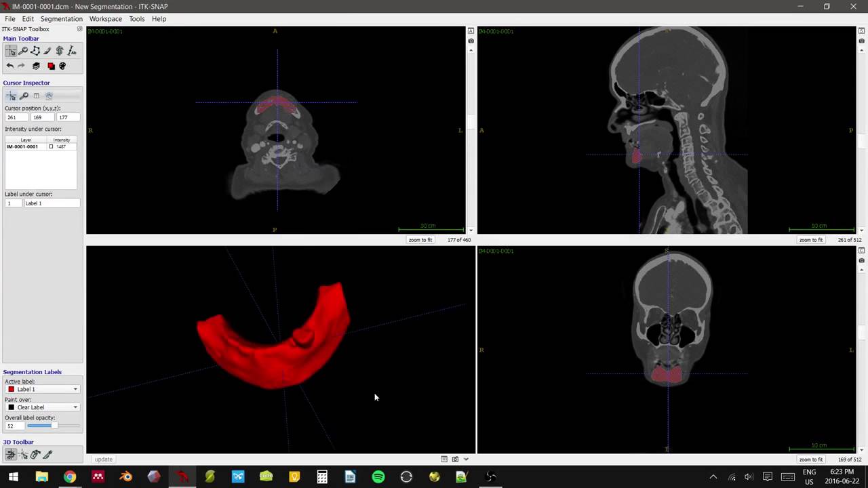Image resolution: width=868 pixels, height=488 pixels.
Task: Click '261 of 512' slice indicator
Action: pyautogui.click(x=850, y=240)
